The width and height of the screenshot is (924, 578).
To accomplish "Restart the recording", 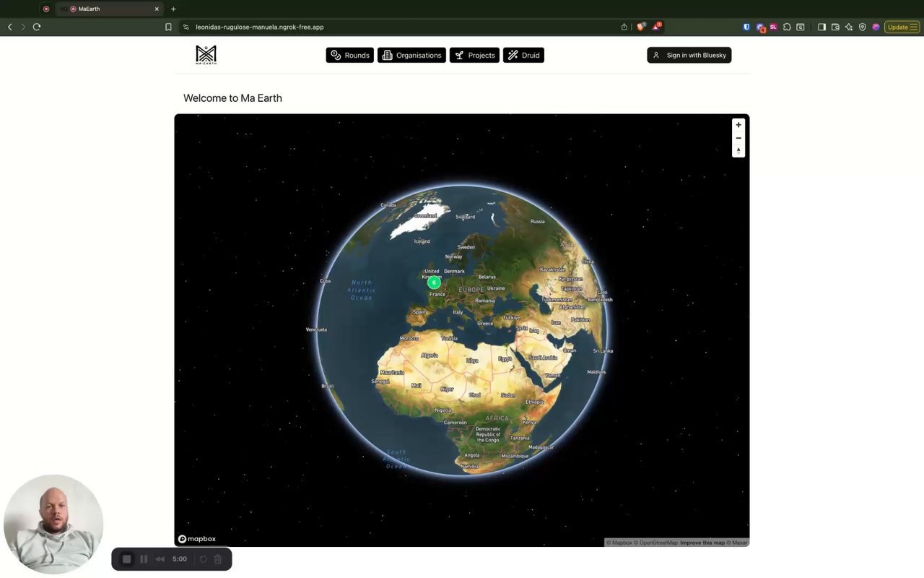I will point(204,559).
